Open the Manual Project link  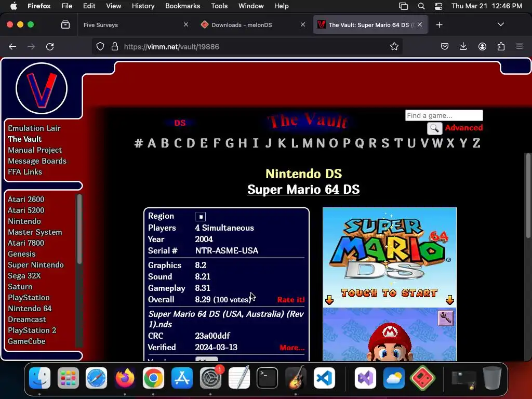(35, 150)
